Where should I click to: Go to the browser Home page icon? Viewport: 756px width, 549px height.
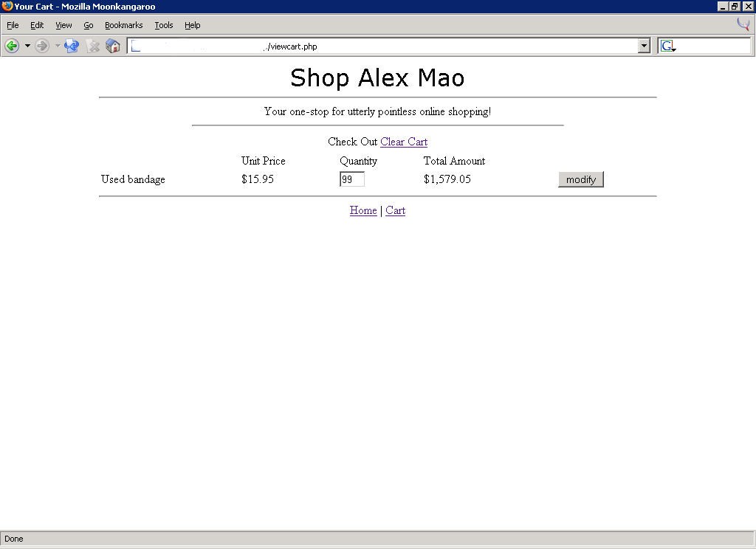pos(112,46)
